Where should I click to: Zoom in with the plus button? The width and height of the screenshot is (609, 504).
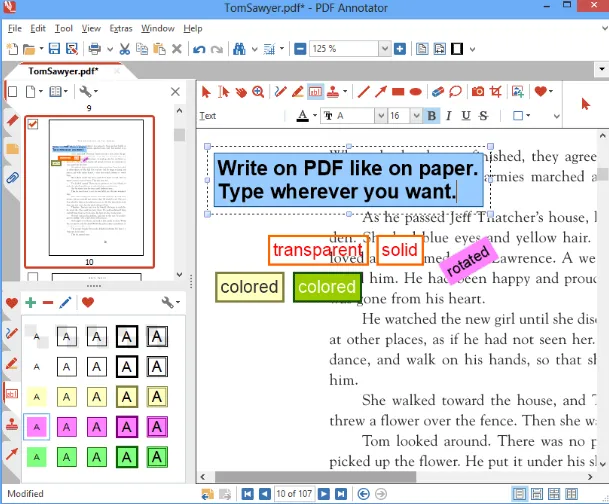pos(400,49)
